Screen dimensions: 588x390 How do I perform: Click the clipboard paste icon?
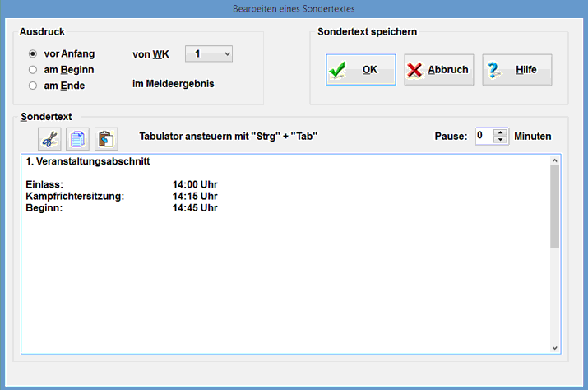106,138
